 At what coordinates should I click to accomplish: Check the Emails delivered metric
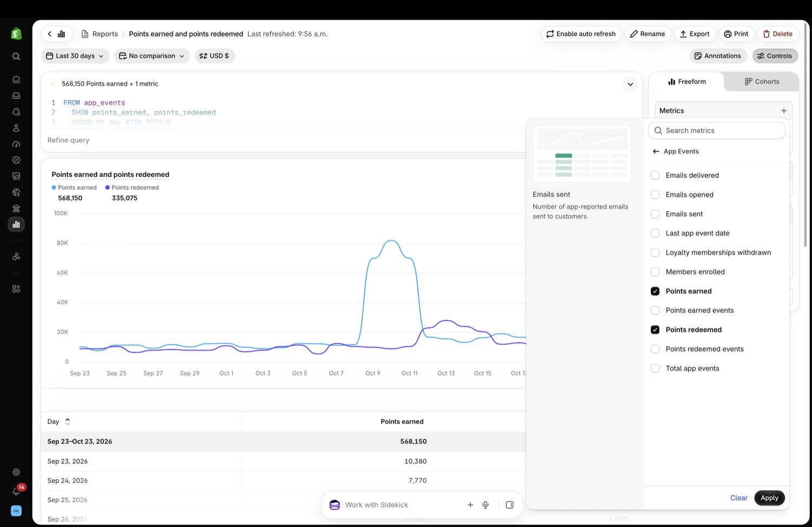(655, 175)
